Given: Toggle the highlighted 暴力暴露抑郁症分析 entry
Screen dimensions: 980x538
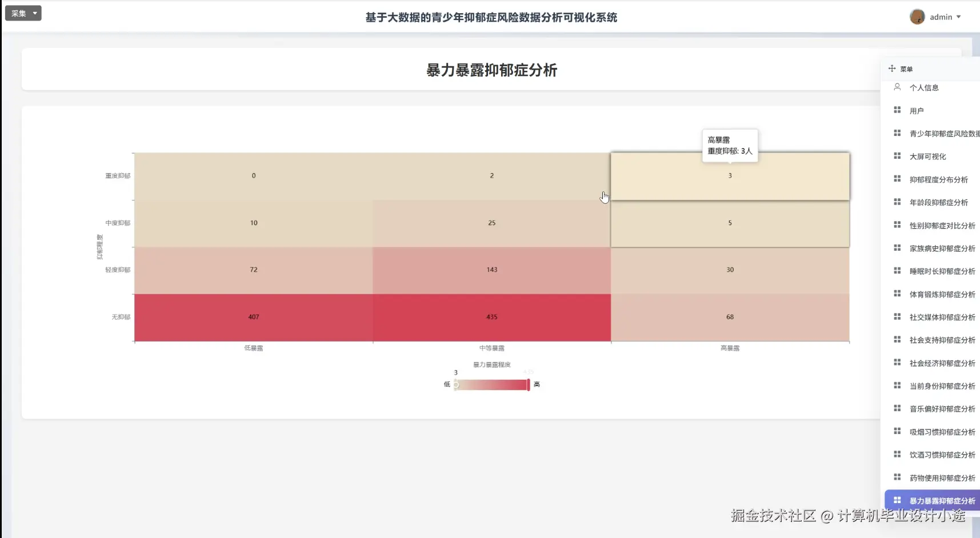Looking at the screenshot, I should [x=942, y=500].
